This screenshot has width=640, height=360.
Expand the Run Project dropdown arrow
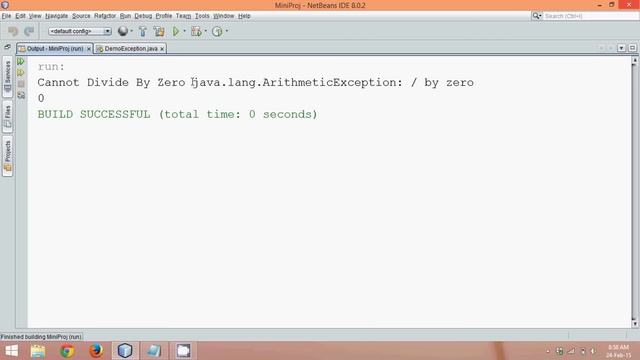point(184,31)
